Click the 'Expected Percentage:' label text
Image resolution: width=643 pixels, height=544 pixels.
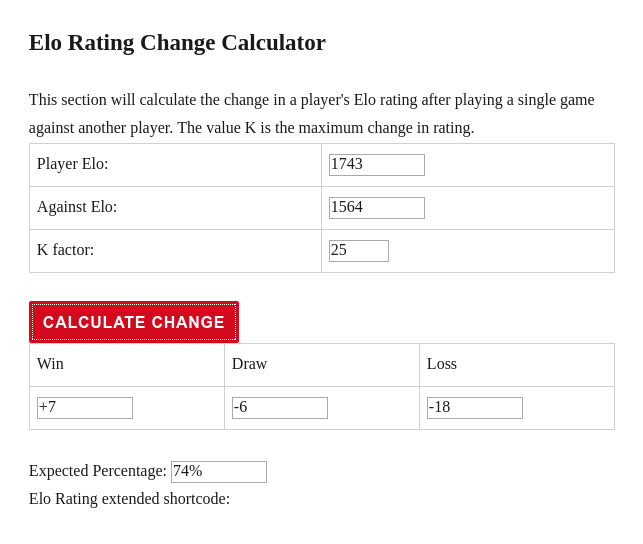[x=98, y=471]
